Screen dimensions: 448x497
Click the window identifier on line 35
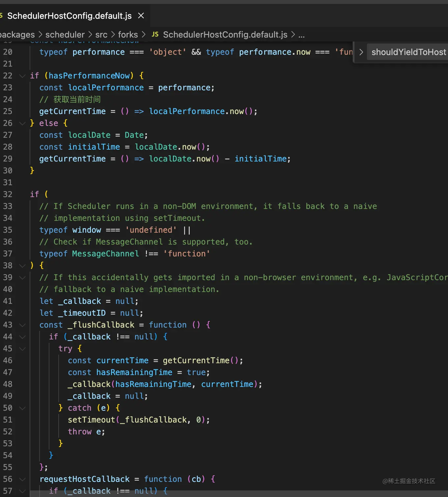click(x=87, y=230)
